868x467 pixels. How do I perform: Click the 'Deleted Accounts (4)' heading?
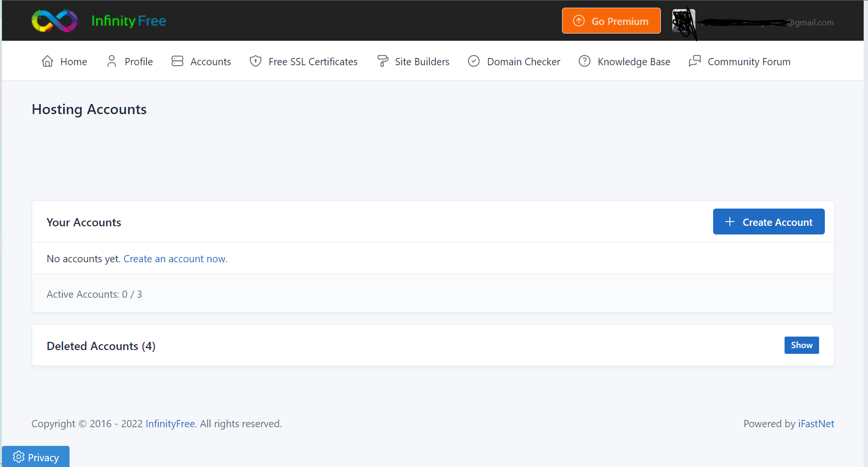101,346
